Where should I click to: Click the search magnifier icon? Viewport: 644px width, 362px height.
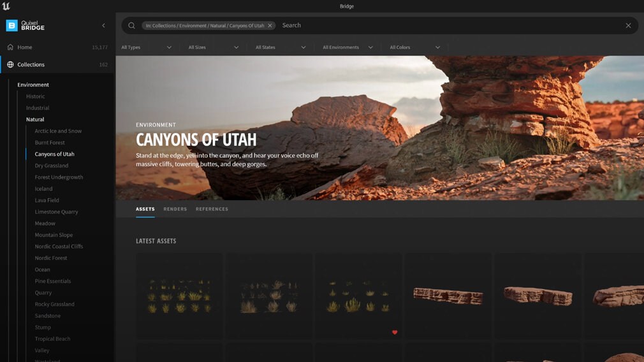[x=131, y=25]
